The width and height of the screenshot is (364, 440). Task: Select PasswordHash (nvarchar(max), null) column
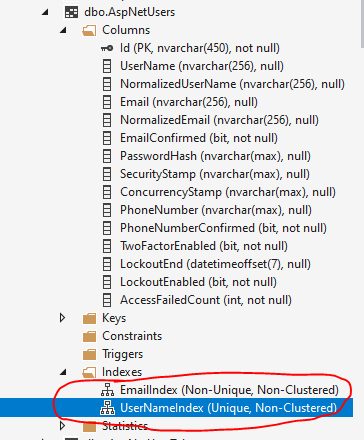(x=215, y=156)
